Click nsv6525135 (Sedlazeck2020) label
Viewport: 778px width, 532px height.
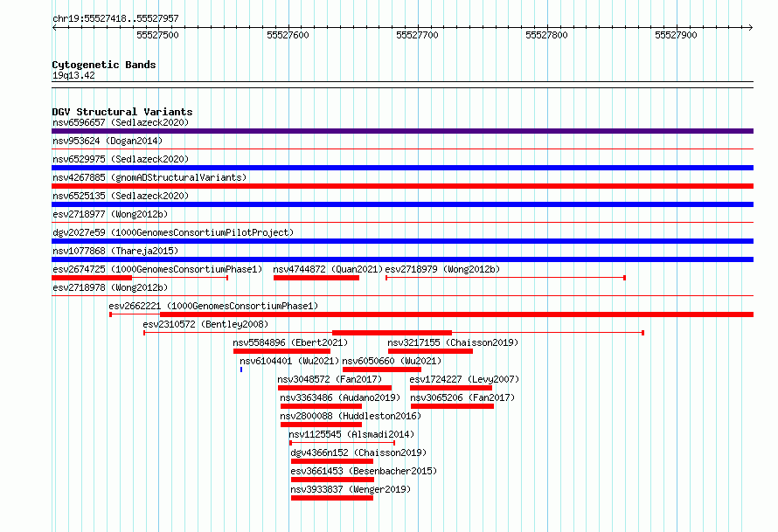click(x=121, y=196)
